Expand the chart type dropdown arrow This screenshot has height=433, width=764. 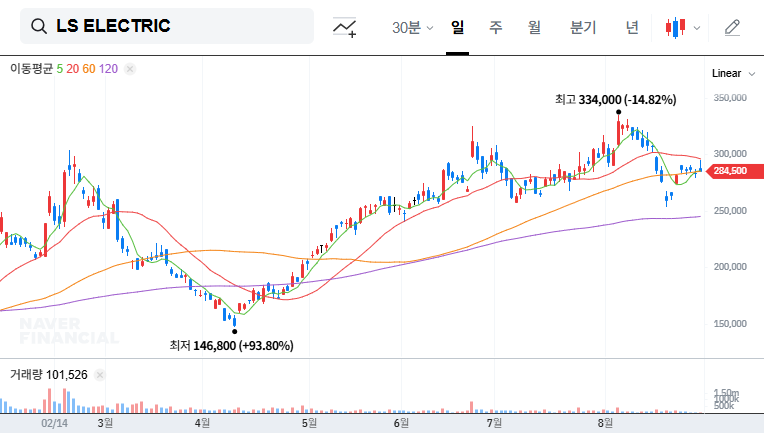point(697,28)
